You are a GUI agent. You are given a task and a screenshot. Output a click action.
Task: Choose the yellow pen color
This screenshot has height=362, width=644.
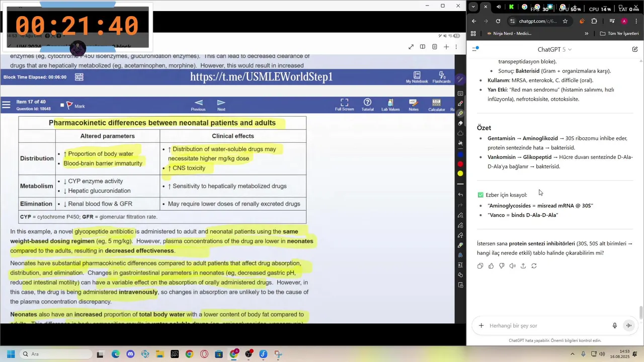pyautogui.click(x=460, y=173)
